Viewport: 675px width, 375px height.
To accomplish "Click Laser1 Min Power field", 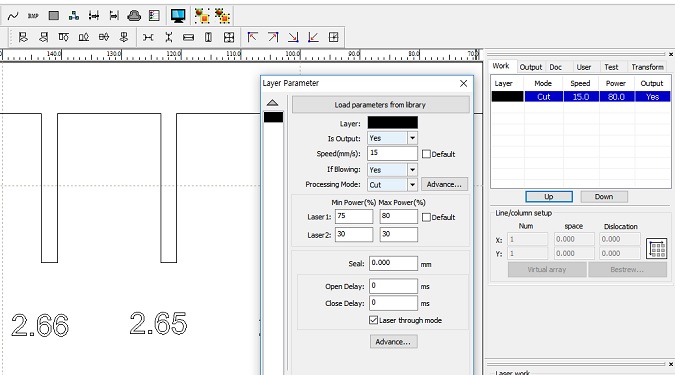I will (x=354, y=217).
